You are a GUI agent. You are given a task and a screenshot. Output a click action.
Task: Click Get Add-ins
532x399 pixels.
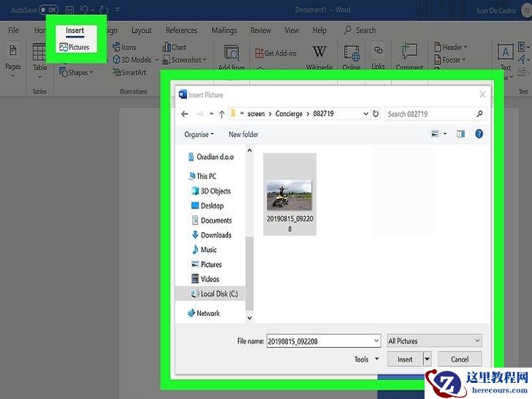275,53
